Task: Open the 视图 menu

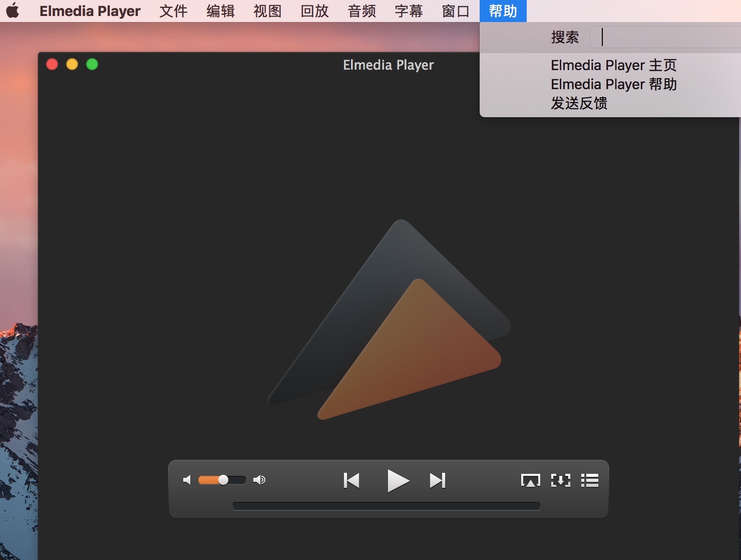Action: (267, 11)
